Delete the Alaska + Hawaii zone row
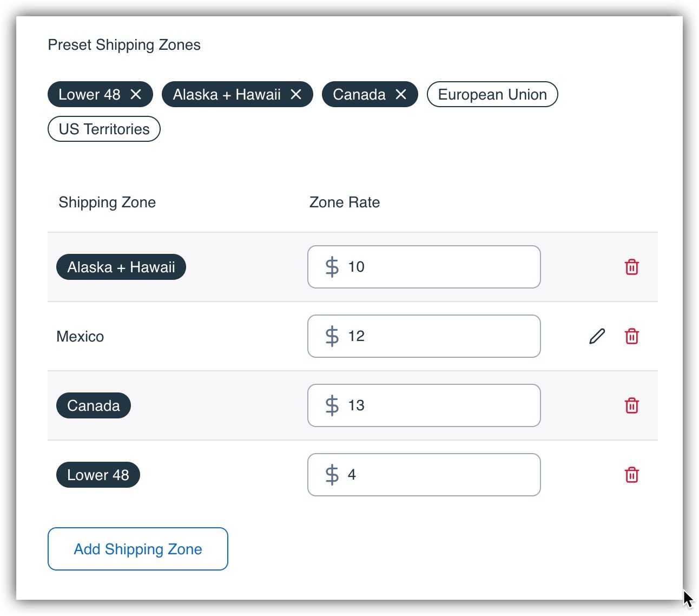Viewport: 699px width, 616px height. [631, 267]
